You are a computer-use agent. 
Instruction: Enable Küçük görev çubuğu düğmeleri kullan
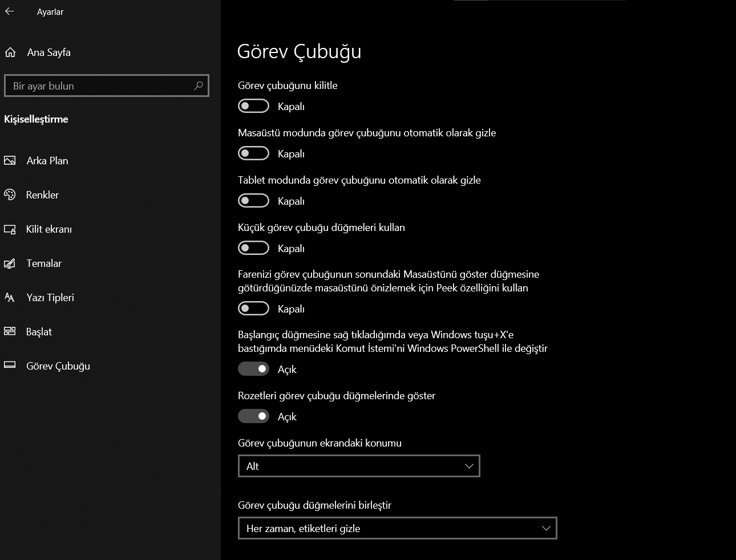(253, 247)
